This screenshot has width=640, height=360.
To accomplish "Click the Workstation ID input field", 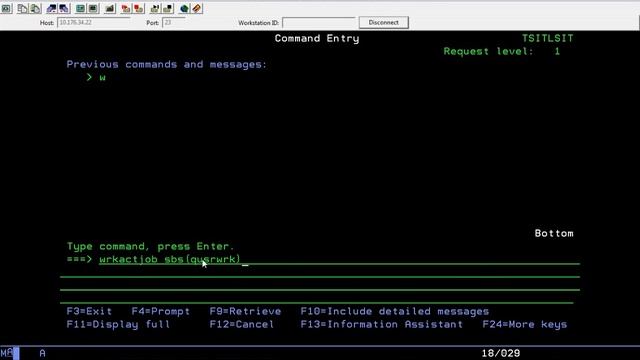I will (319, 22).
